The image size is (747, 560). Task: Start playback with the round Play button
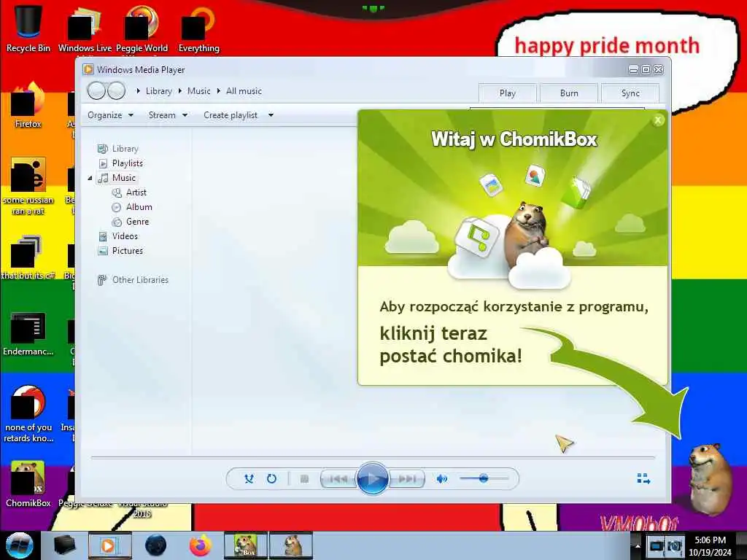coord(372,478)
